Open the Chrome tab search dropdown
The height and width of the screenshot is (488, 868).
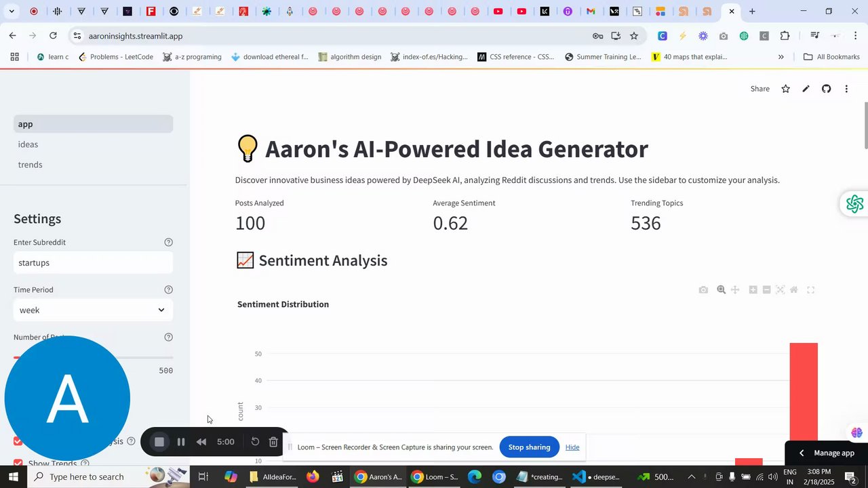11,12
